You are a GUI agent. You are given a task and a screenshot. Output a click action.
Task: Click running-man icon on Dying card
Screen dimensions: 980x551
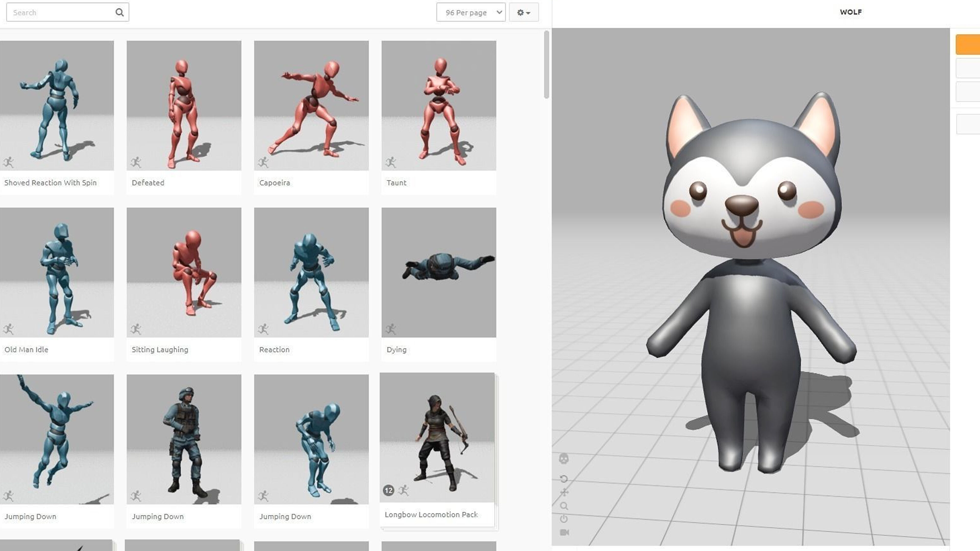coord(391,329)
